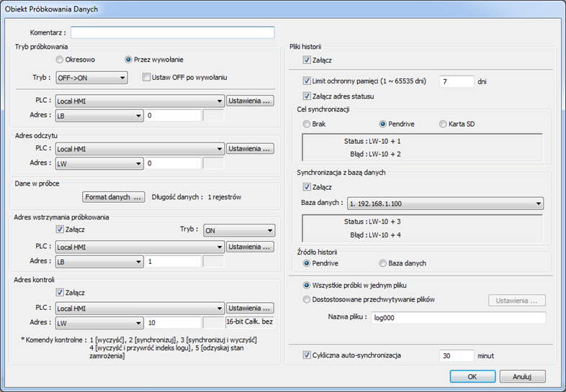Click the Komentarz text field

tap(173, 32)
